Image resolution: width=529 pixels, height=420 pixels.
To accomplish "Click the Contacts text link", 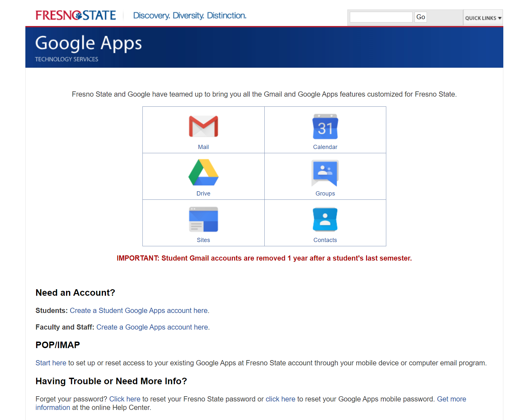I will [325, 240].
